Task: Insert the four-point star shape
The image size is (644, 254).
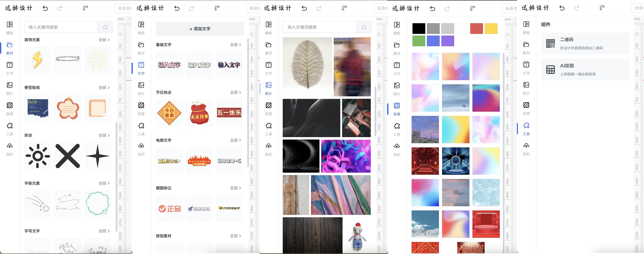Action: pos(97,156)
